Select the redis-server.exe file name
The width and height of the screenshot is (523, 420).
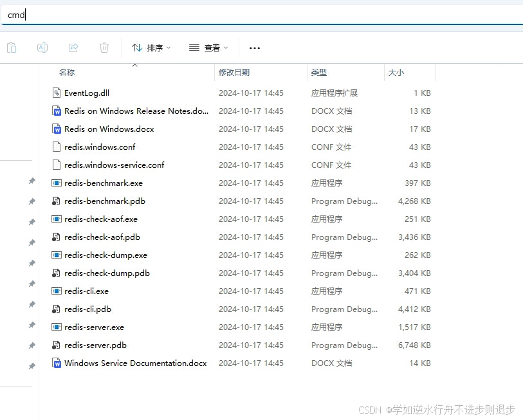(94, 327)
